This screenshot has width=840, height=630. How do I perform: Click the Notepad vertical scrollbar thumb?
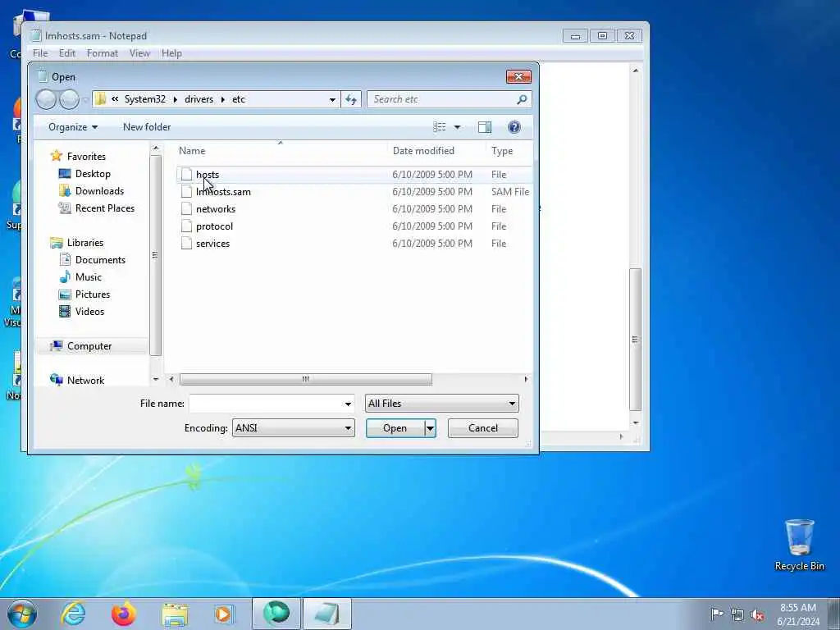(635, 339)
